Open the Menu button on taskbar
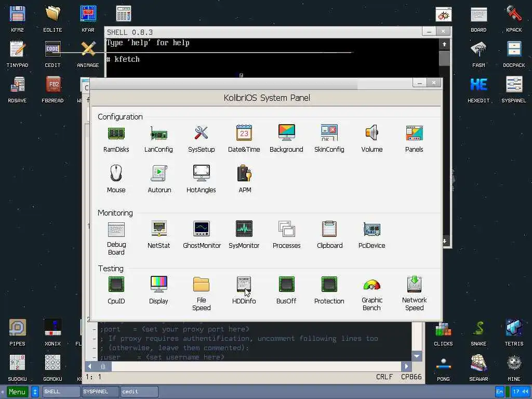 pos(17,392)
